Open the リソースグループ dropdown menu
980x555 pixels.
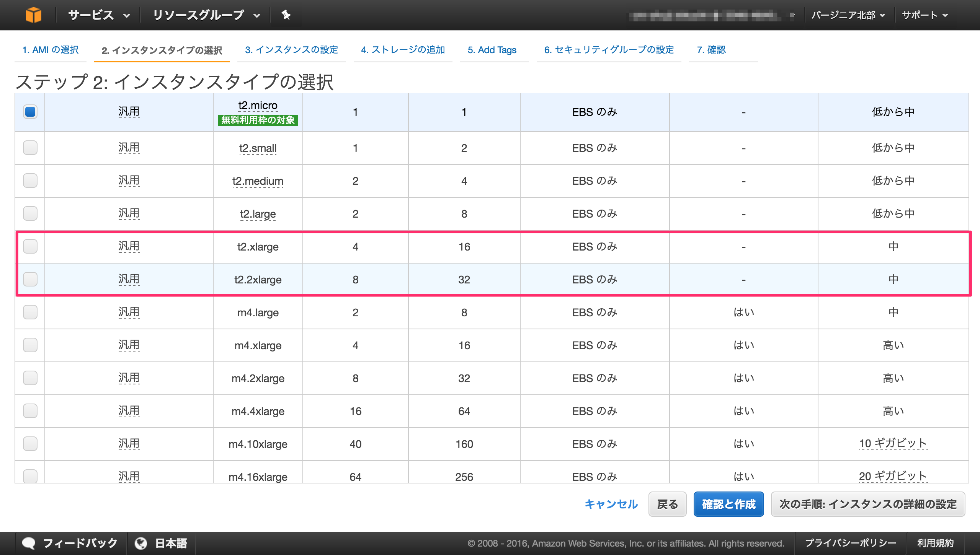(207, 15)
